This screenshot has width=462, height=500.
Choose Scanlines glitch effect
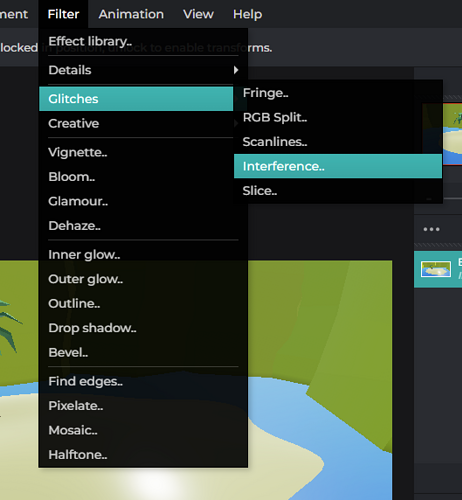(x=338, y=142)
